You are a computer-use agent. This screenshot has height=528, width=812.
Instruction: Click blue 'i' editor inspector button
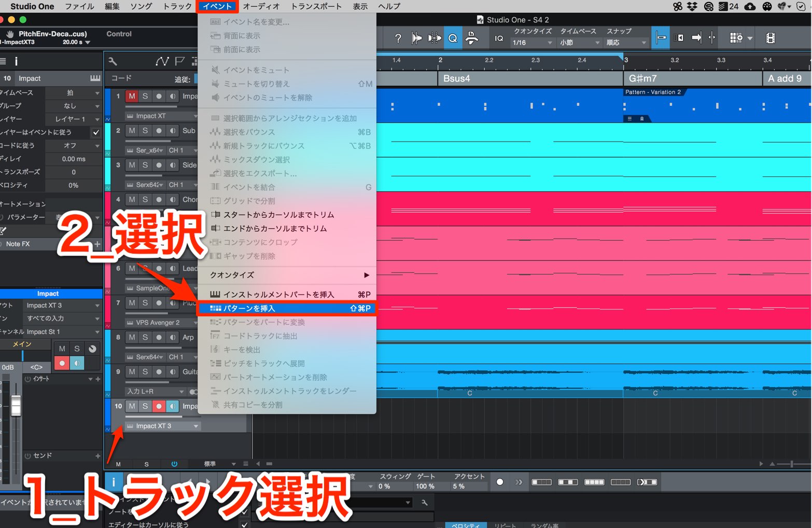(x=114, y=482)
